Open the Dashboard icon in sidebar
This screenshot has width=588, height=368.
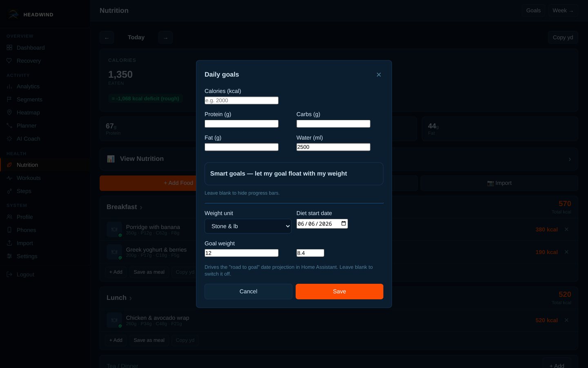coord(9,47)
